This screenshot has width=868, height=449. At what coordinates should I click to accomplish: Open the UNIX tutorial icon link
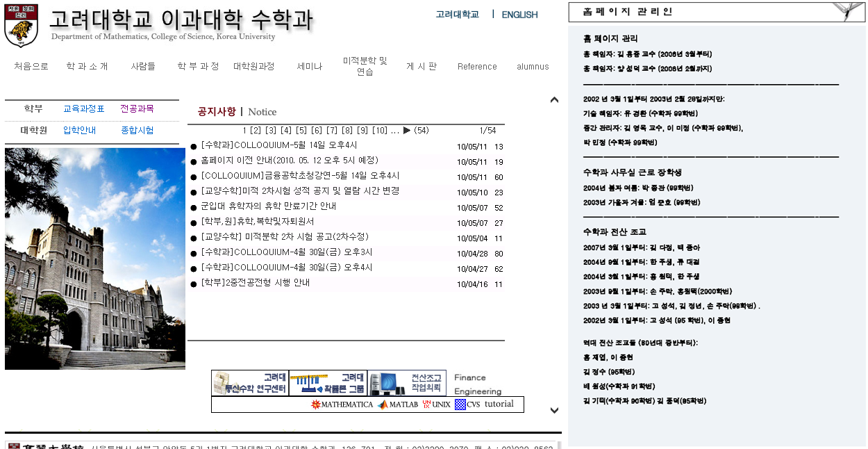(x=426, y=405)
